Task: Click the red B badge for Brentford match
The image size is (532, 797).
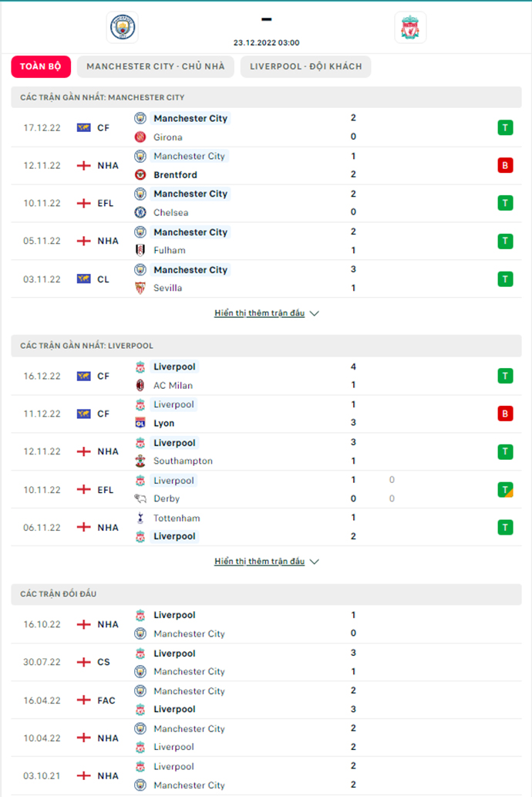Action: click(x=505, y=165)
